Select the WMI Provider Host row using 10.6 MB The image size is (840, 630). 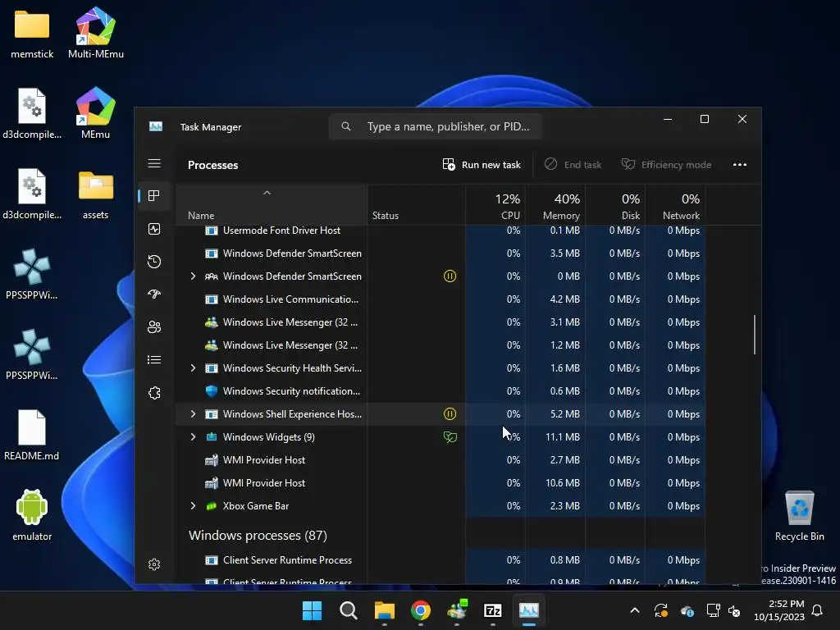(x=441, y=483)
